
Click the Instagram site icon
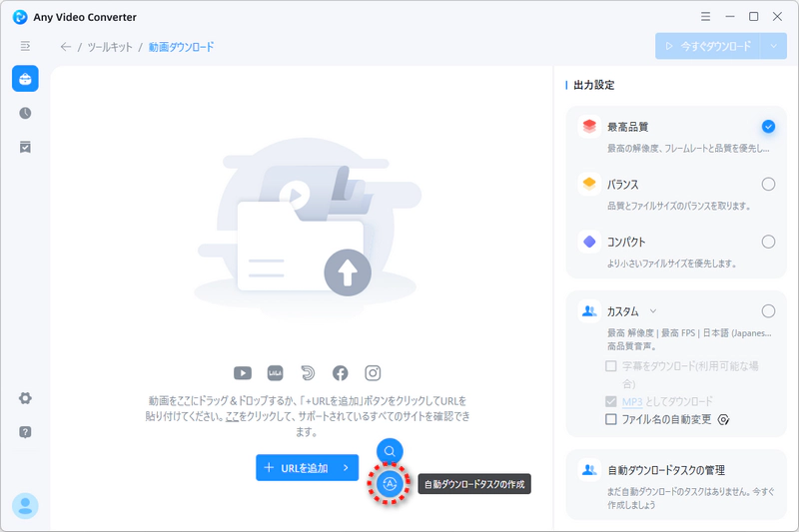click(373, 373)
